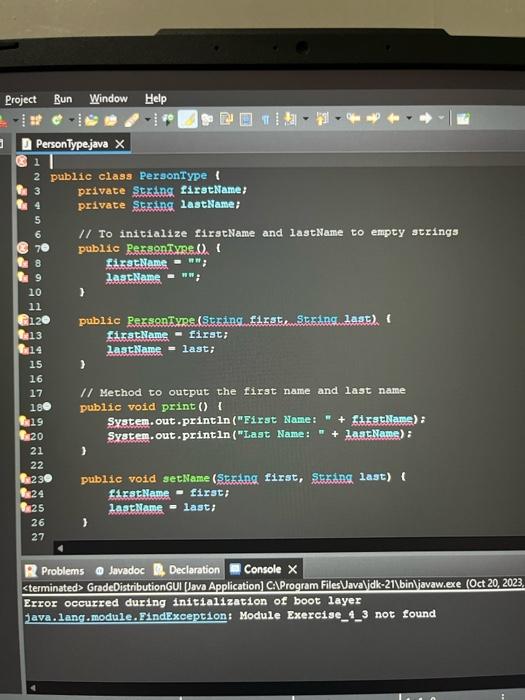Click 'Error occurred during initialization of boot layer'
Image resolution: width=525 pixels, height=700 pixels.
(192, 602)
